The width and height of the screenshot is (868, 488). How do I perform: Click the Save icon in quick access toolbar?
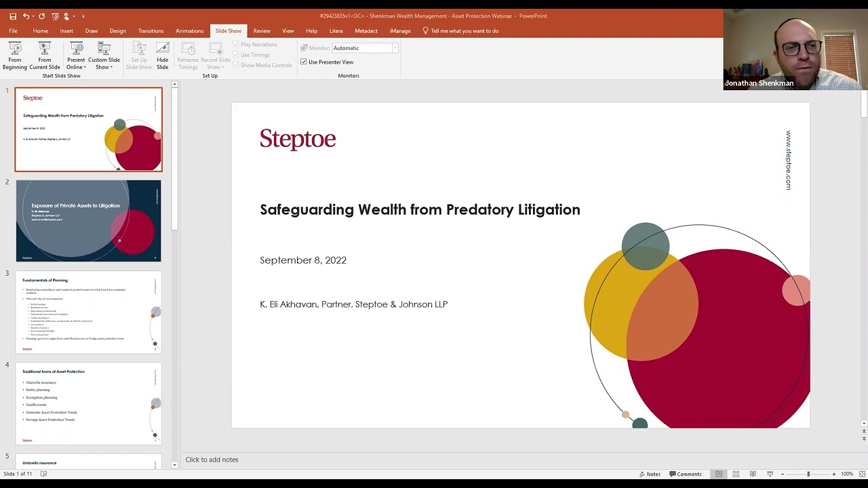[13, 16]
